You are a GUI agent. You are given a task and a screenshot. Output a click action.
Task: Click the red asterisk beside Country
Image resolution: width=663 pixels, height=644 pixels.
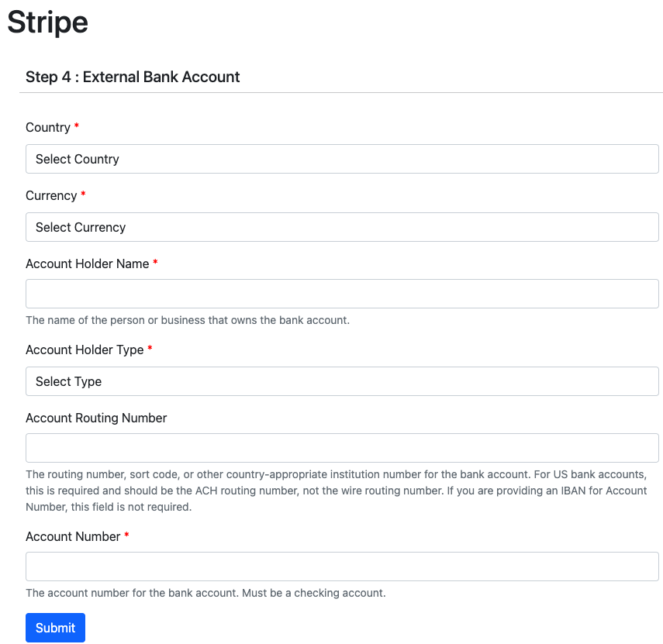pos(77,126)
